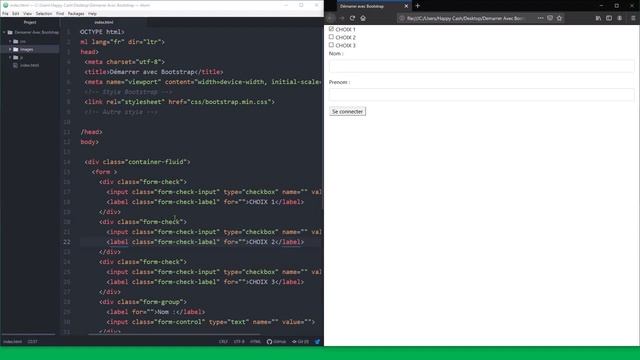Click the HTML grammar selector in status bar
The width and height of the screenshot is (640, 360).
click(x=256, y=342)
